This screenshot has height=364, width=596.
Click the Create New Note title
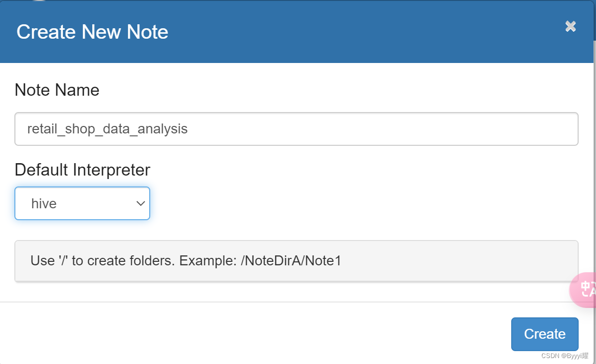[92, 32]
